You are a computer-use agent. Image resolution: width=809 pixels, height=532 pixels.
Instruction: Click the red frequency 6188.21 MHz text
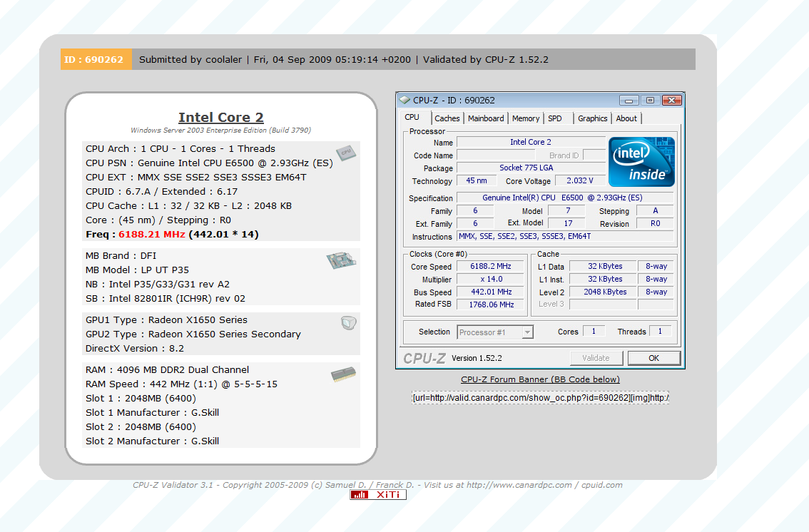coord(152,235)
